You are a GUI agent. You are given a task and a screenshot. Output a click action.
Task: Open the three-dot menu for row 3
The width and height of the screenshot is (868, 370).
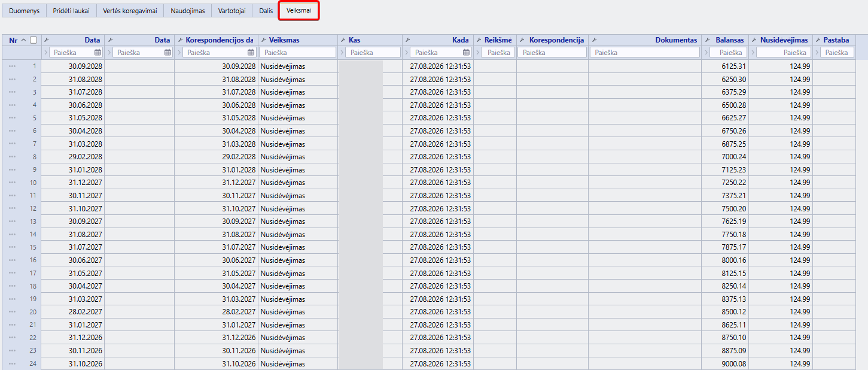[x=12, y=92]
